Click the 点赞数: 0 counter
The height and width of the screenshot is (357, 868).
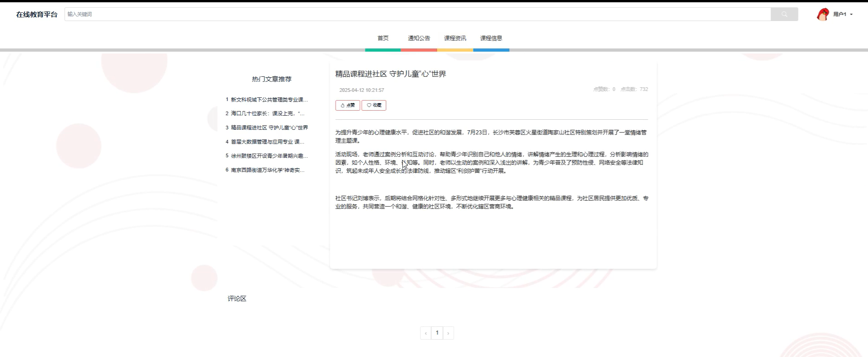(x=604, y=89)
